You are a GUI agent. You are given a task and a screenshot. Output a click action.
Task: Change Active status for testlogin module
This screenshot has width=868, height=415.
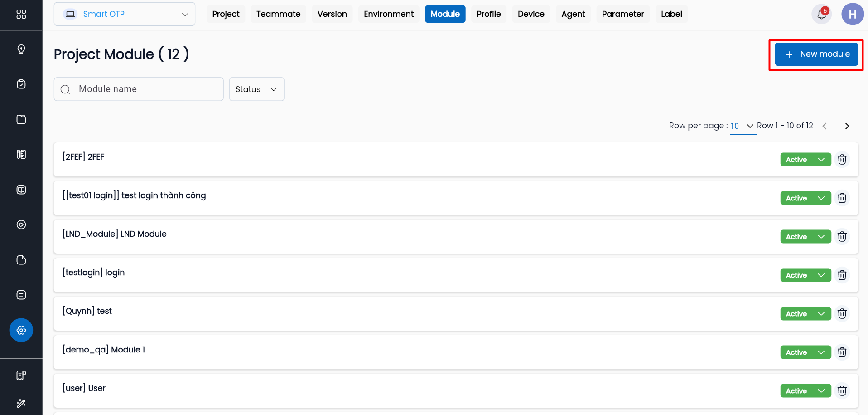805,275
